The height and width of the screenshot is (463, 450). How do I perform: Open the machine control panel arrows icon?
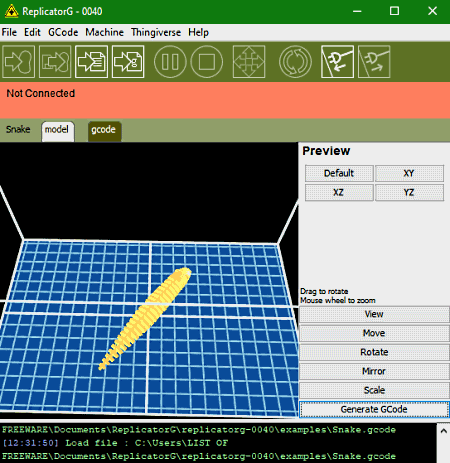tap(249, 62)
